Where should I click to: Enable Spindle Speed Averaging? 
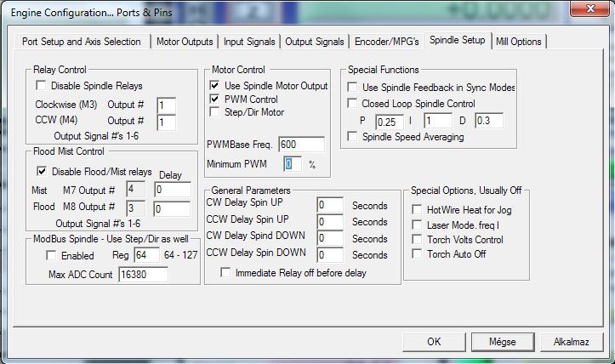tap(353, 136)
